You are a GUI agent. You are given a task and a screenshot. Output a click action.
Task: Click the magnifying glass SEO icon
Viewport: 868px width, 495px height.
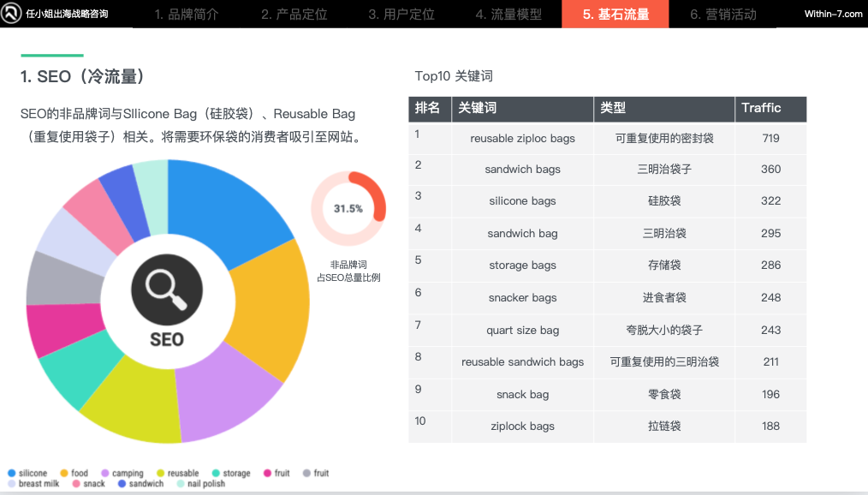[167, 289]
